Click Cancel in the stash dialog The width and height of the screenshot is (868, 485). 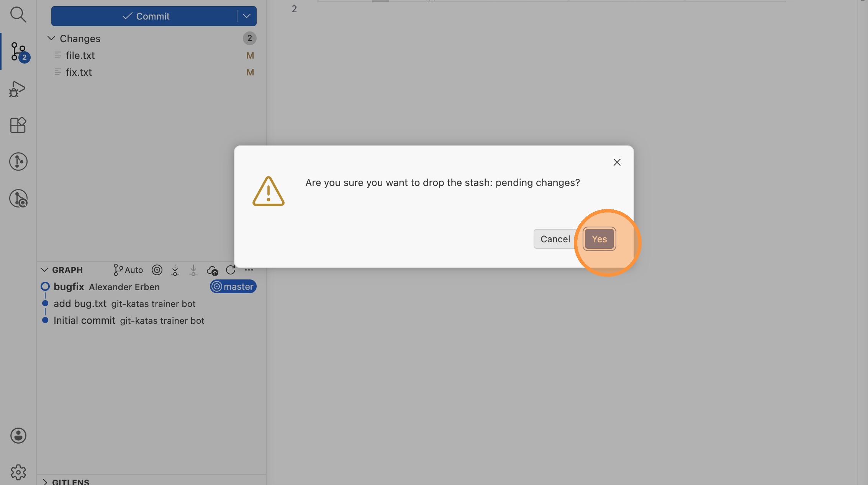click(555, 239)
